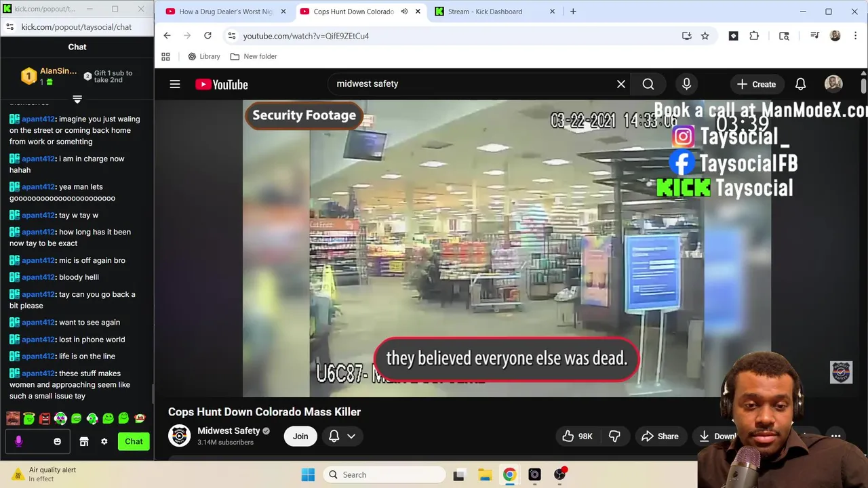Open the New folder bookmarks folder

pos(254,56)
